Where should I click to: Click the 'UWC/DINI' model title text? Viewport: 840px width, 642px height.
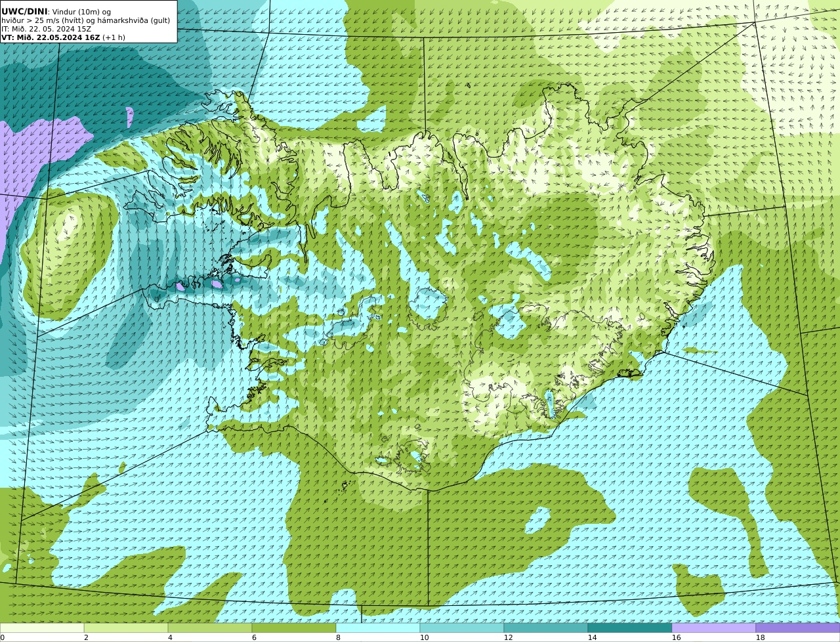coord(24,11)
